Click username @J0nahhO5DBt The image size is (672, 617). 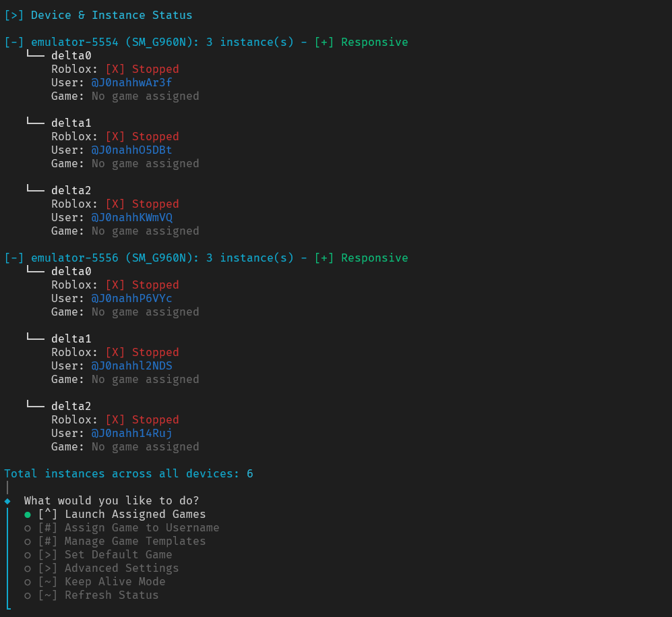pos(131,150)
